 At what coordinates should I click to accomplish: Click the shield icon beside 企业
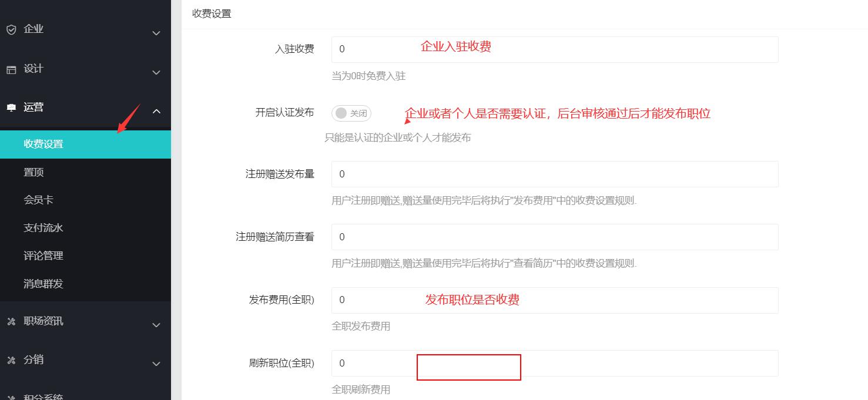(11, 30)
